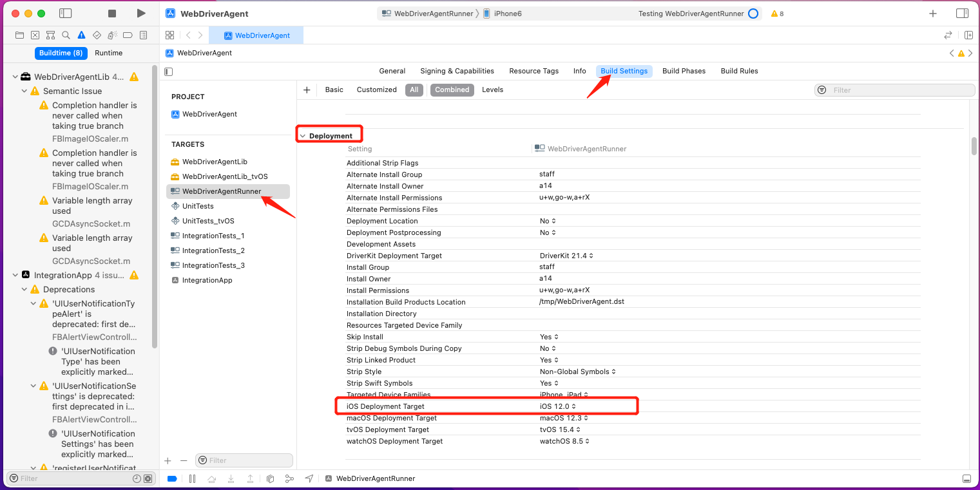This screenshot has width=980, height=490.
Task: Click the build settings Filter field
Action: (x=894, y=90)
